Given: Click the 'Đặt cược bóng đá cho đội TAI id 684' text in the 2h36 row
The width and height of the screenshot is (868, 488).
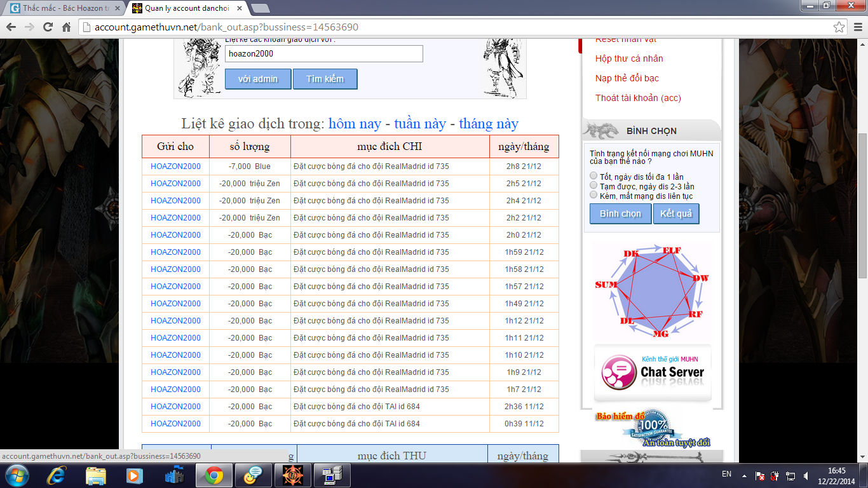Looking at the screenshot, I should (356, 407).
